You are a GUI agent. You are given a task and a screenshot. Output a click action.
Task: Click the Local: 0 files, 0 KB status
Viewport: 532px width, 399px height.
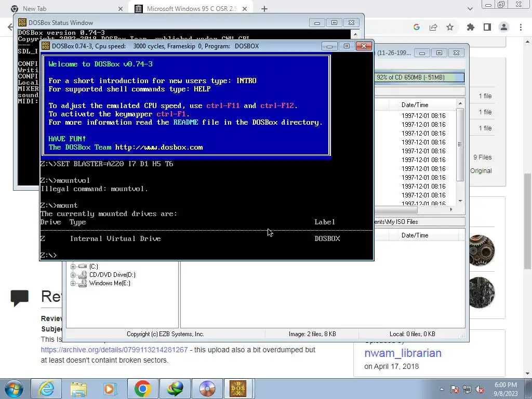[x=412, y=334]
